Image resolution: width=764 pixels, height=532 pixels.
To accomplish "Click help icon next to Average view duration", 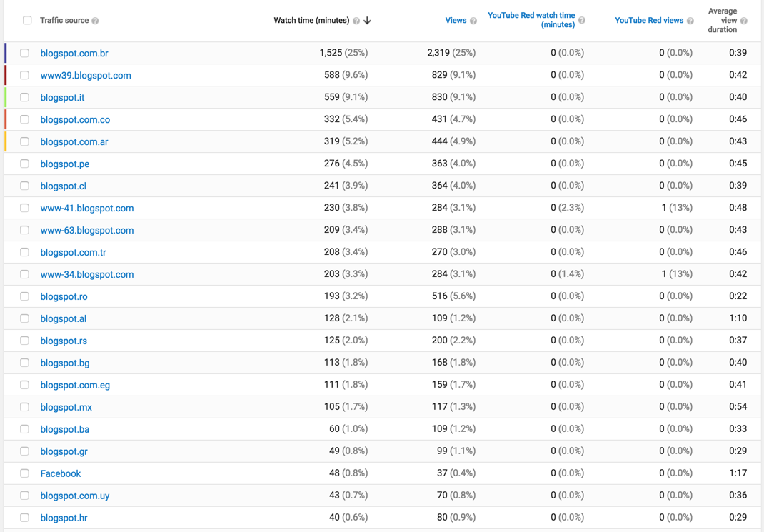I will tap(743, 21).
